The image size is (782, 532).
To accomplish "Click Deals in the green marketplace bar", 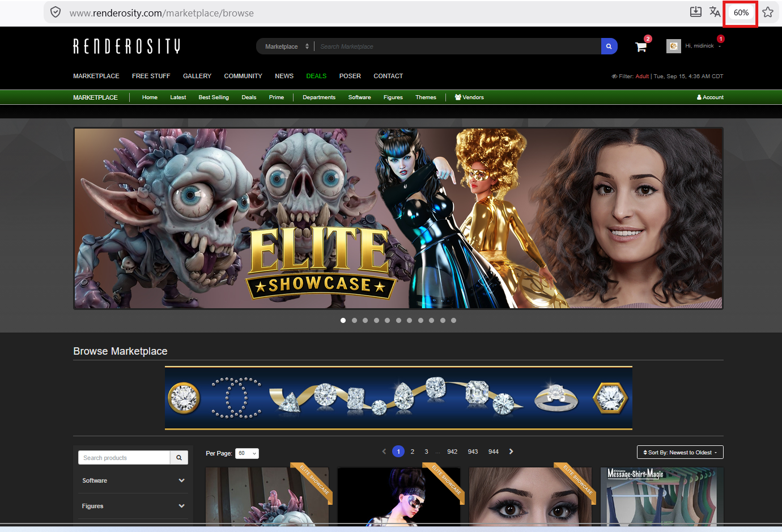I will click(249, 97).
